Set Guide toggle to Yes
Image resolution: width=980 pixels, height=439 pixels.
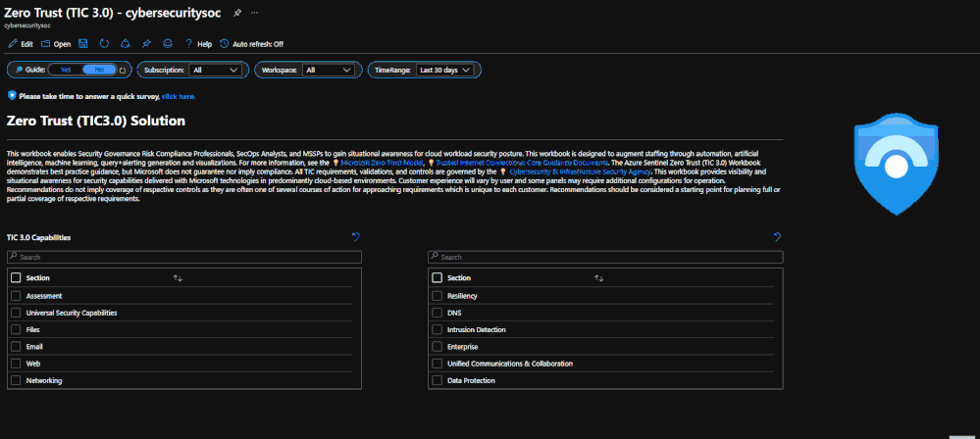point(65,70)
